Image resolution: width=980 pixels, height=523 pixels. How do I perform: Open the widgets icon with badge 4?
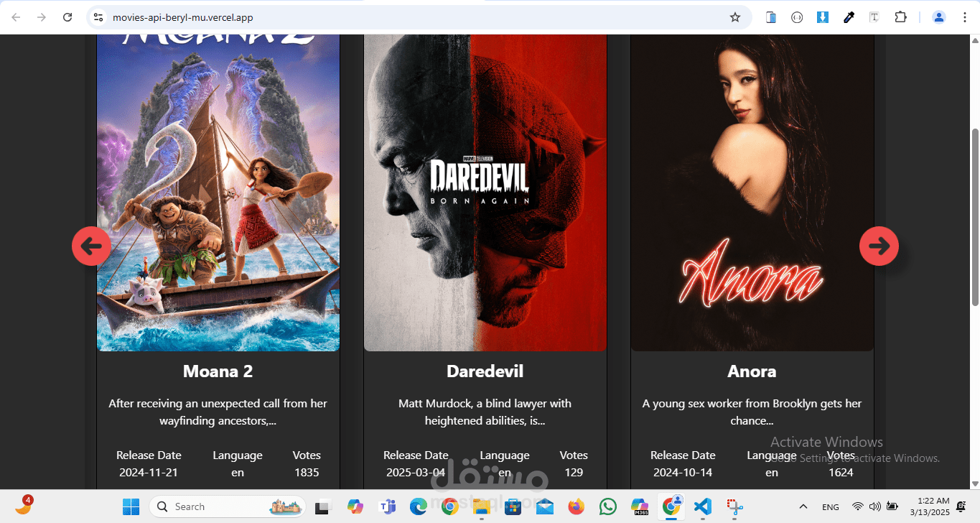[23, 506]
